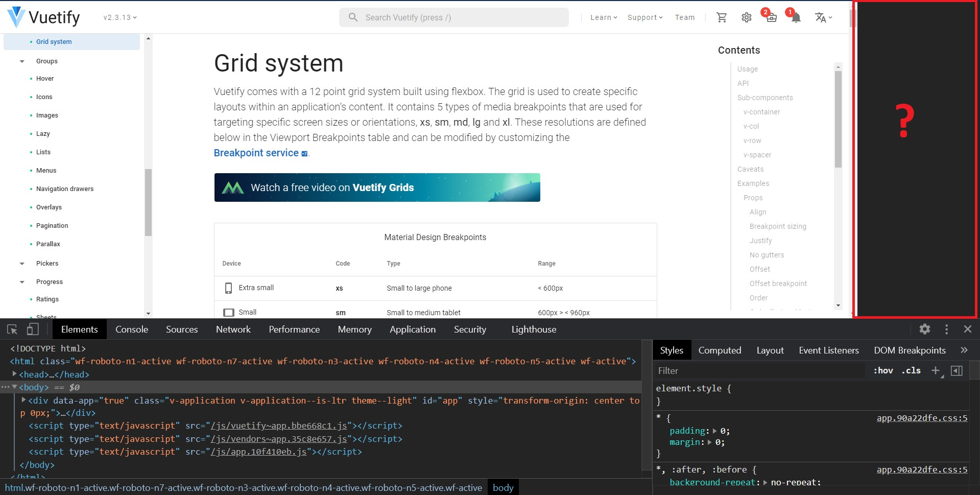Open DevTools settings gear
This screenshot has height=495, width=980.
point(925,329)
